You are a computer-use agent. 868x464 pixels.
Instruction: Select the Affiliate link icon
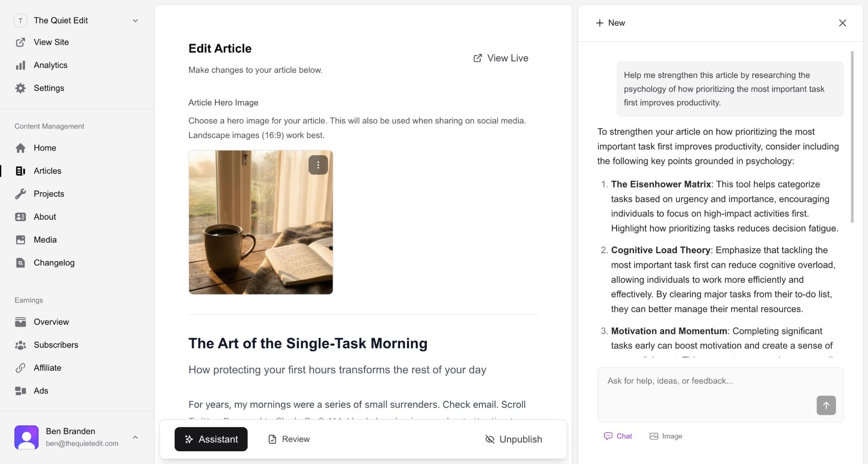pos(21,368)
